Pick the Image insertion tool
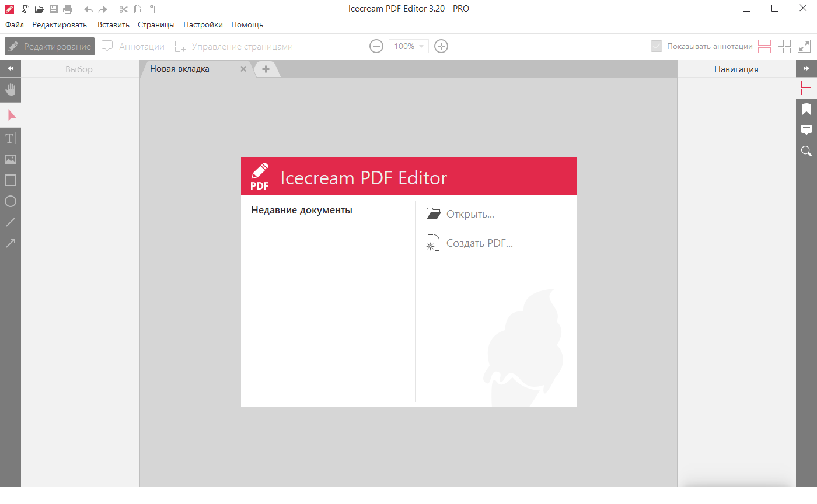The image size is (817, 504). coord(10,159)
